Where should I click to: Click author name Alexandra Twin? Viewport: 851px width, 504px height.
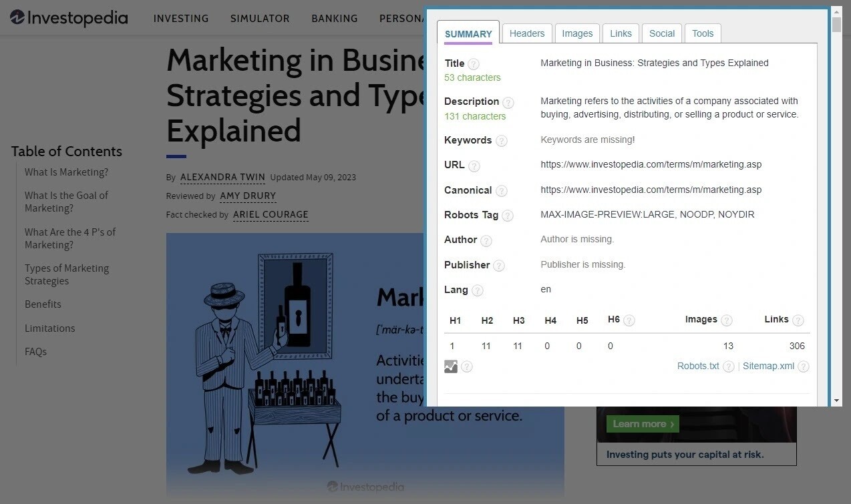(222, 178)
